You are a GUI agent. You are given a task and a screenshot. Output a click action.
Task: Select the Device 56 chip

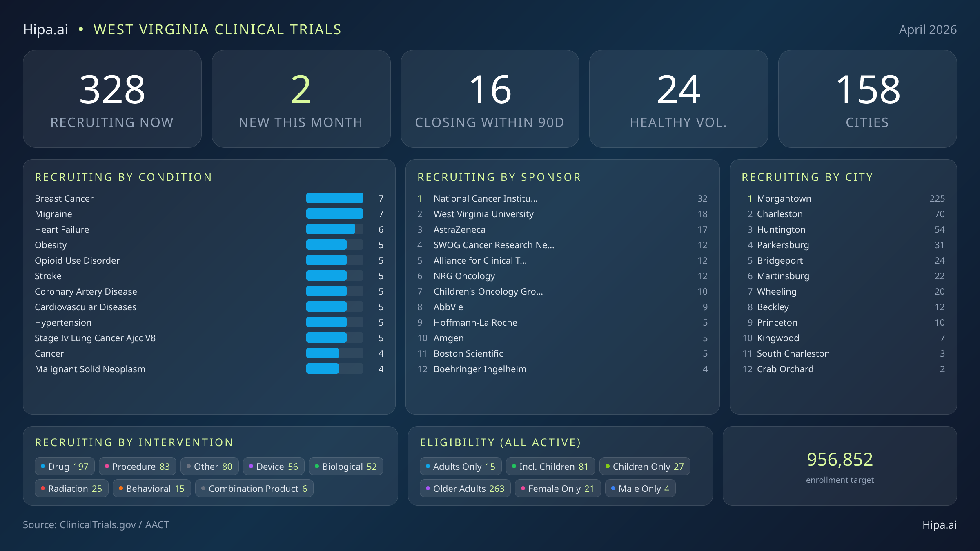274,467
